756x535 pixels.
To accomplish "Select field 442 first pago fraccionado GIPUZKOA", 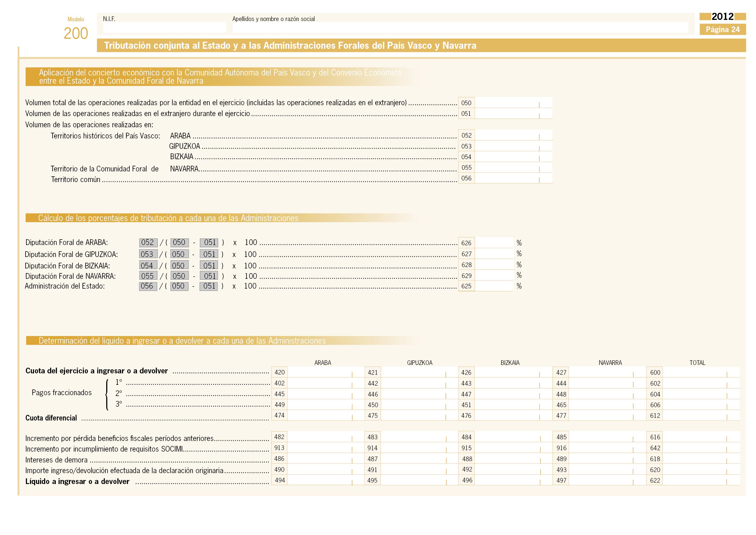I will coord(419,383).
